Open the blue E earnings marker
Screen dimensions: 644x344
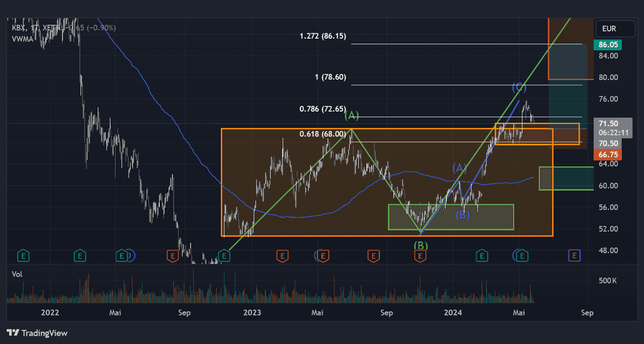tap(575, 255)
